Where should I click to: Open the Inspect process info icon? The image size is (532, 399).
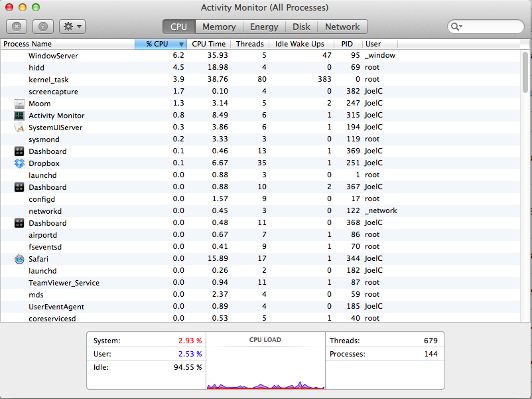click(43, 27)
